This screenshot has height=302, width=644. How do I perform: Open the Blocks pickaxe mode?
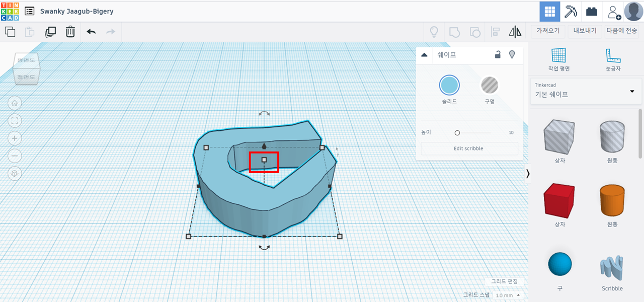click(x=571, y=11)
